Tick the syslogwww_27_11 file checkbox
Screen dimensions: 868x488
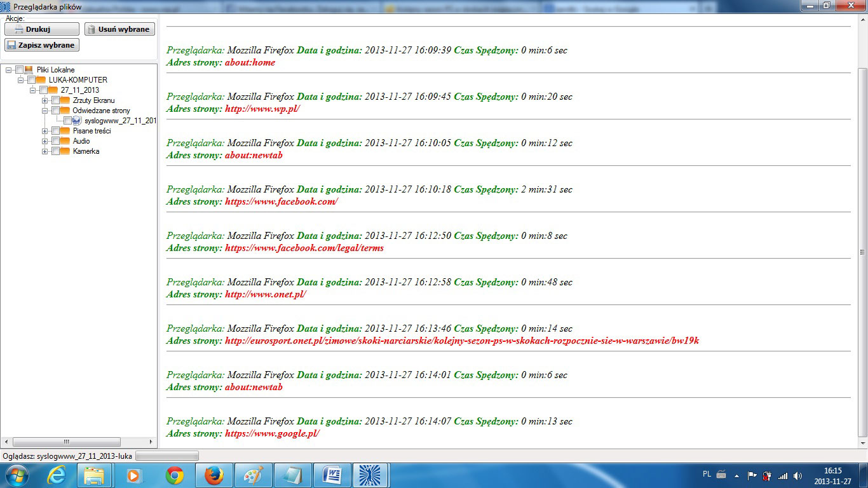tap(67, 121)
